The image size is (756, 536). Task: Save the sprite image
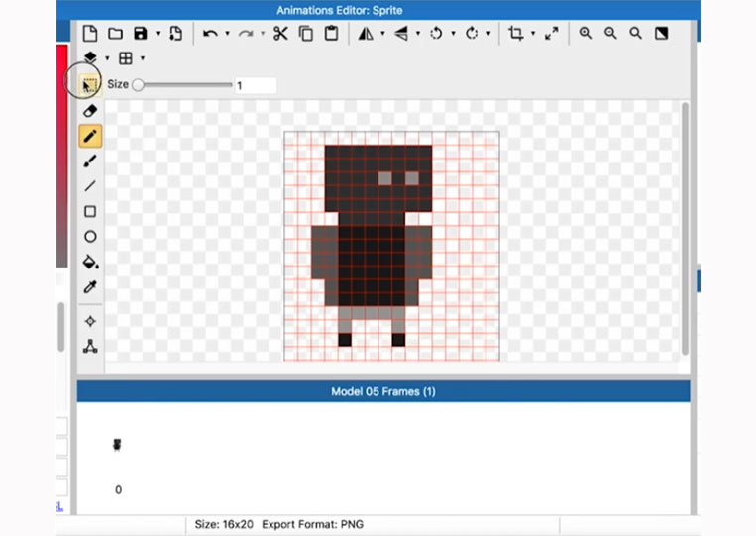click(141, 34)
